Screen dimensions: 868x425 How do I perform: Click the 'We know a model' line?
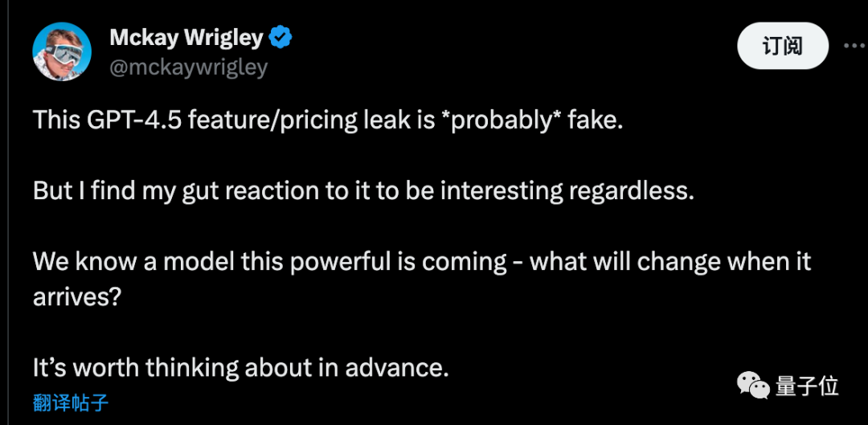(422, 261)
